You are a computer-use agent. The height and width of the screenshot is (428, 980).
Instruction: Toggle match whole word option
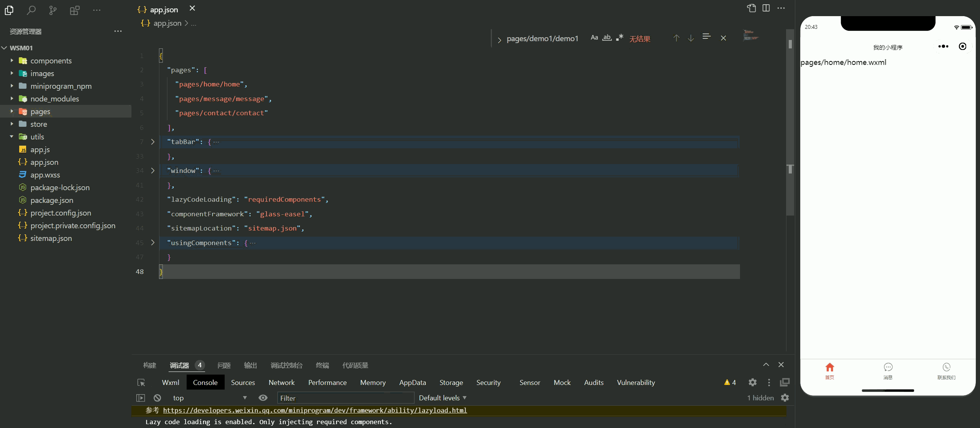coord(607,38)
